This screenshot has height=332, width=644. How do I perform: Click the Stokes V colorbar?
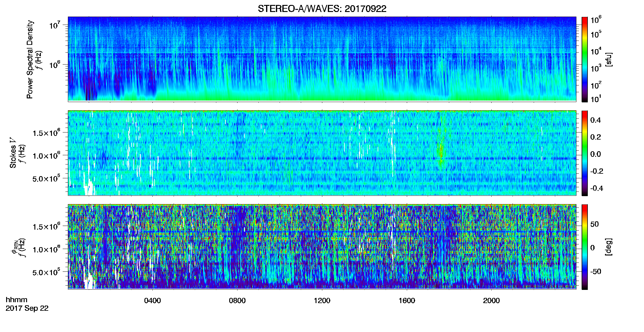click(585, 153)
